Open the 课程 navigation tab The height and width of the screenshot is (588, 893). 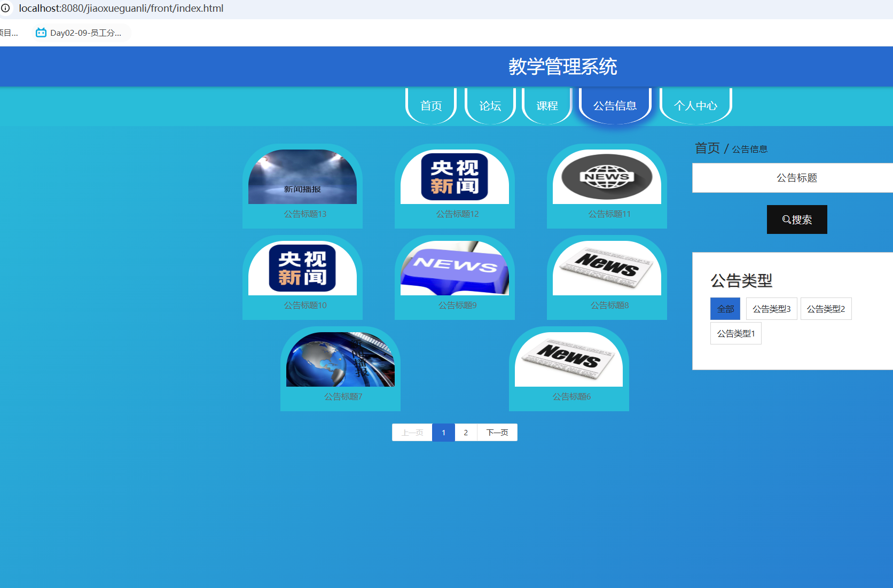(547, 106)
